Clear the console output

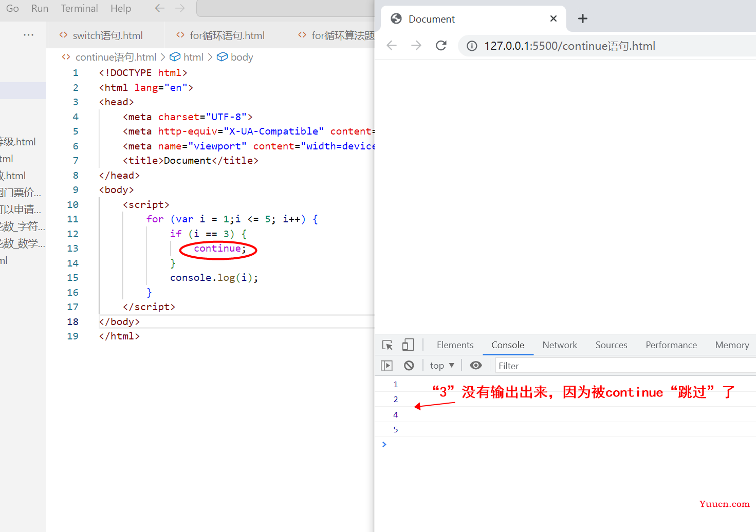pyautogui.click(x=409, y=366)
